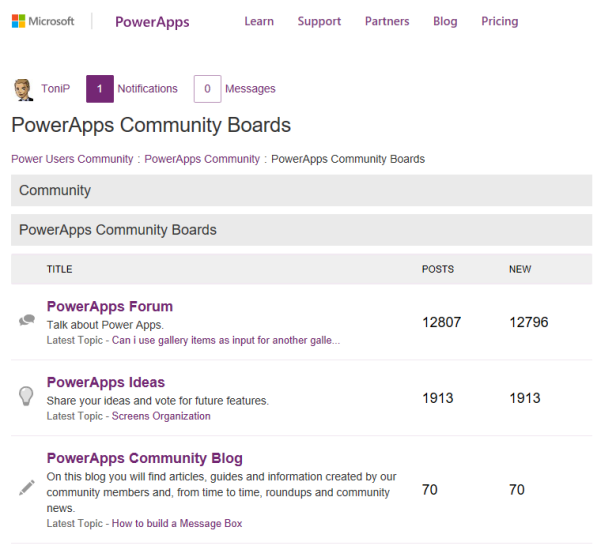This screenshot has width=600, height=545.
Task: Navigate to the Blog menu item
Action: tap(445, 21)
